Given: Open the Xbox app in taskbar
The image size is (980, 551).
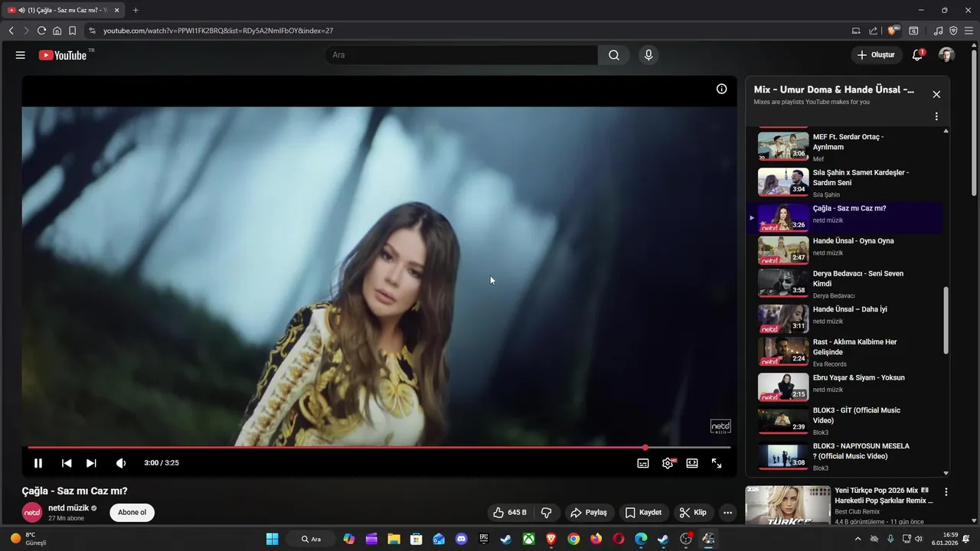Looking at the screenshot, I should click(x=528, y=539).
